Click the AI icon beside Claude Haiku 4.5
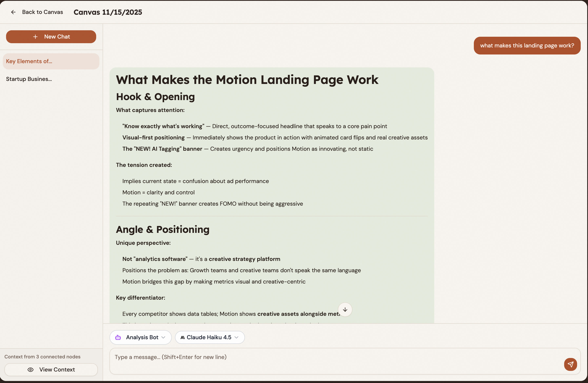 182,337
